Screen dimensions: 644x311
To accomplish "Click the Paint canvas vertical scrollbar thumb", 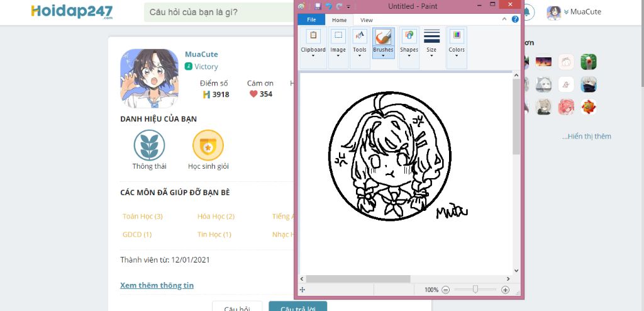I will [516, 117].
